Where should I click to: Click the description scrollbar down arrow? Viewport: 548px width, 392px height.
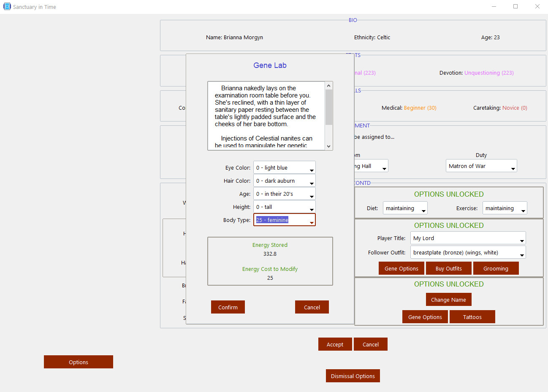329,146
